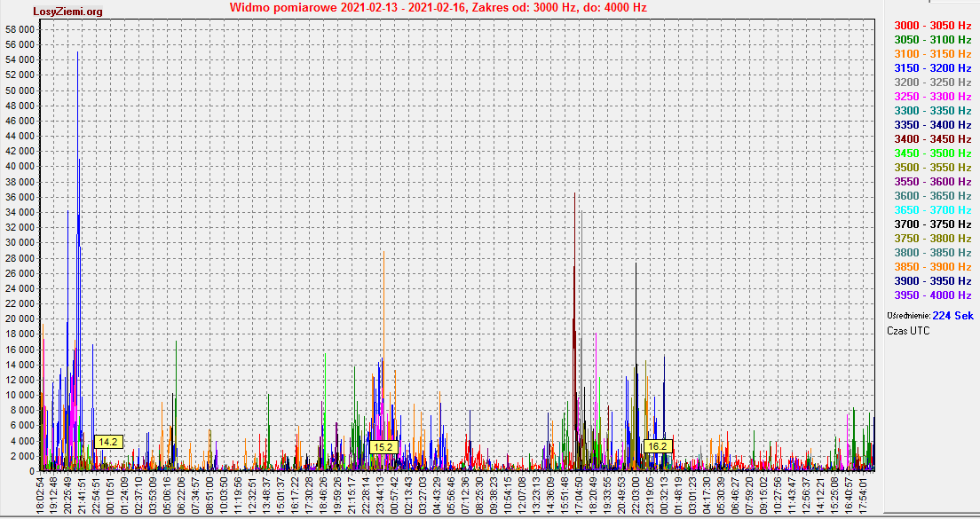
Task: Select the 3450 - 3500 Hz green legend entry
Action: point(932,153)
